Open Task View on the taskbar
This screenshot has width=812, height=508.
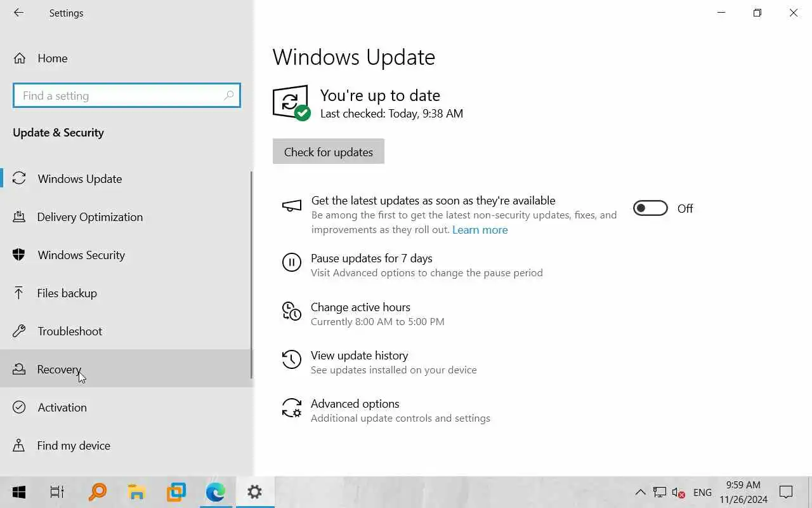coord(57,492)
